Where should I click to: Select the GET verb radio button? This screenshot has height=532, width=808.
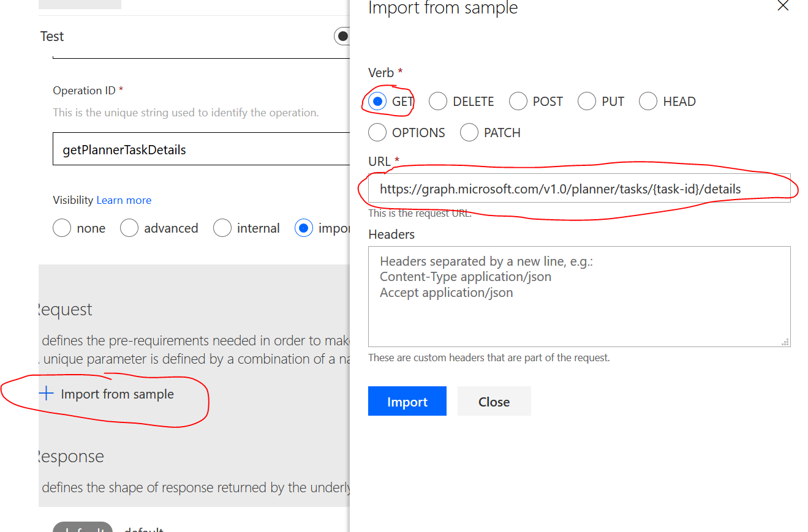(x=378, y=102)
